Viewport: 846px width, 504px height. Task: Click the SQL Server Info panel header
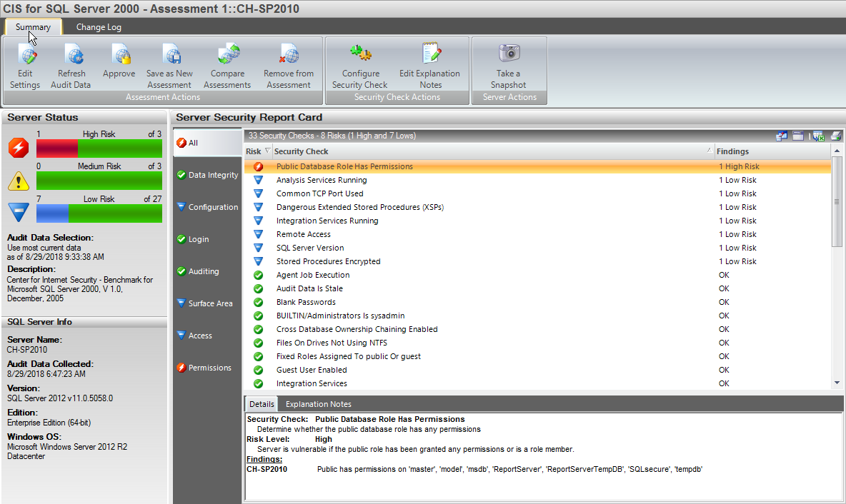coord(84,322)
